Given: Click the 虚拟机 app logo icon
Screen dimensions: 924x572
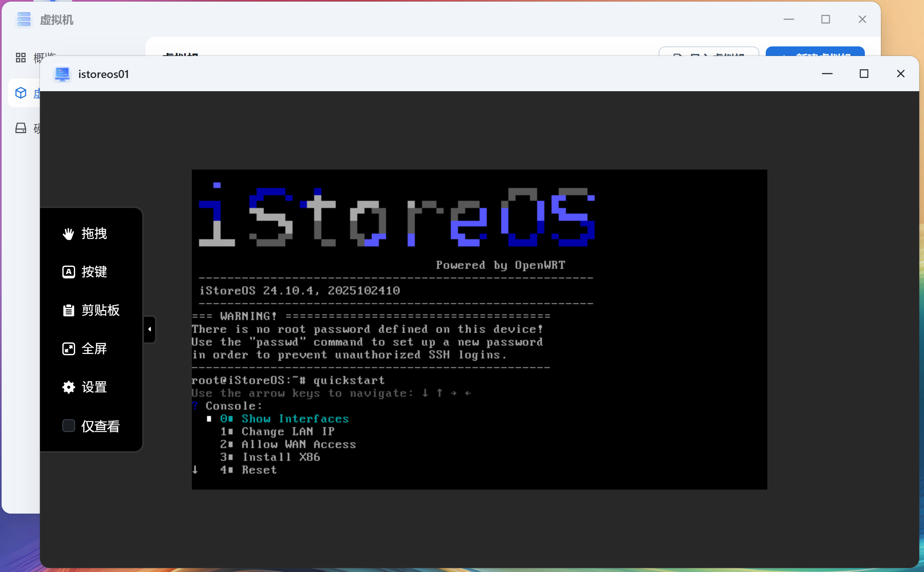Looking at the screenshot, I should tap(24, 20).
